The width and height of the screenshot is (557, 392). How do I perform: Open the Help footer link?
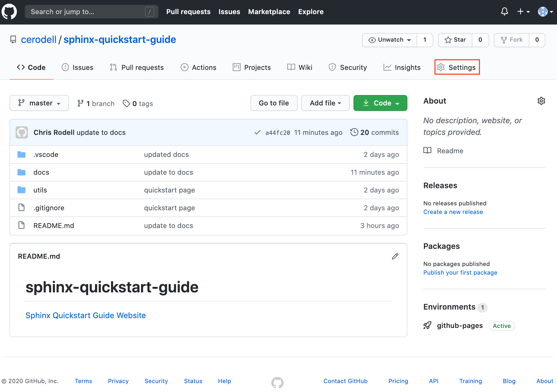[x=224, y=381]
